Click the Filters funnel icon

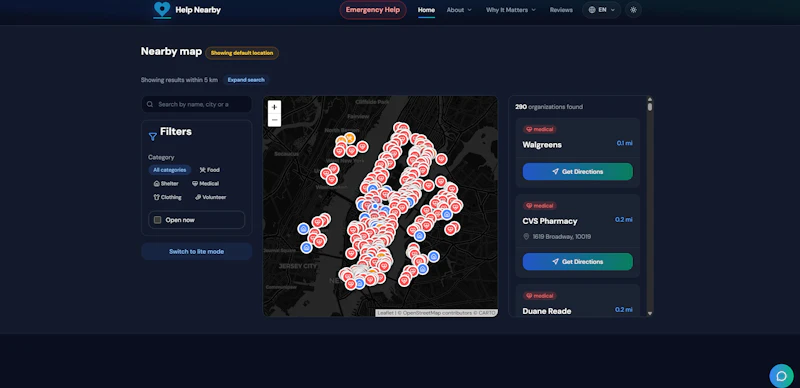[x=153, y=136]
